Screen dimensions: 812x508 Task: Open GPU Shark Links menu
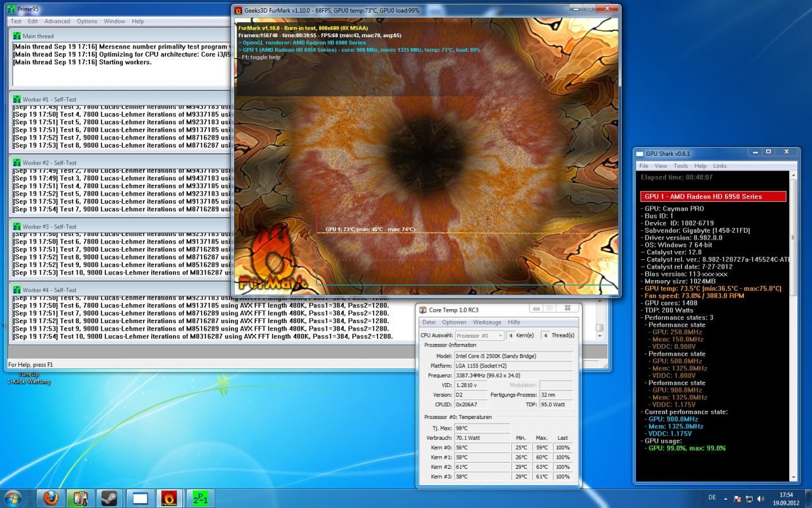[x=720, y=165]
